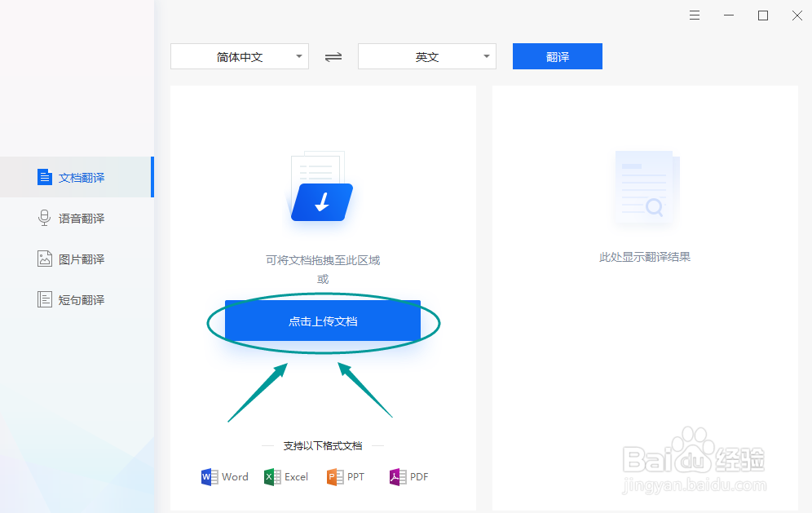Viewport: 812px width, 513px height.
Task: Click the list icon for phrase translation
Action: click(45, 299)
